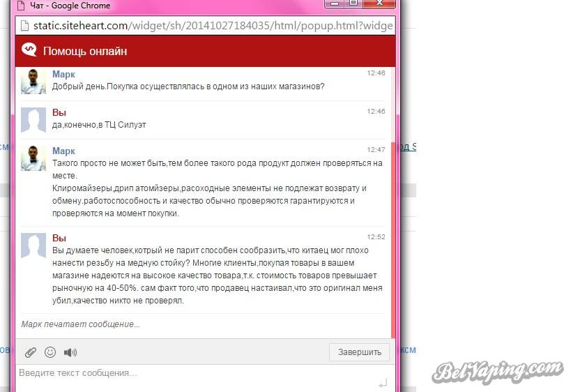Click the name Вы at 12:46
Image resolution: width=571 pixels, height=392 pixels.
pyautogui.click(x=59, y=112)
